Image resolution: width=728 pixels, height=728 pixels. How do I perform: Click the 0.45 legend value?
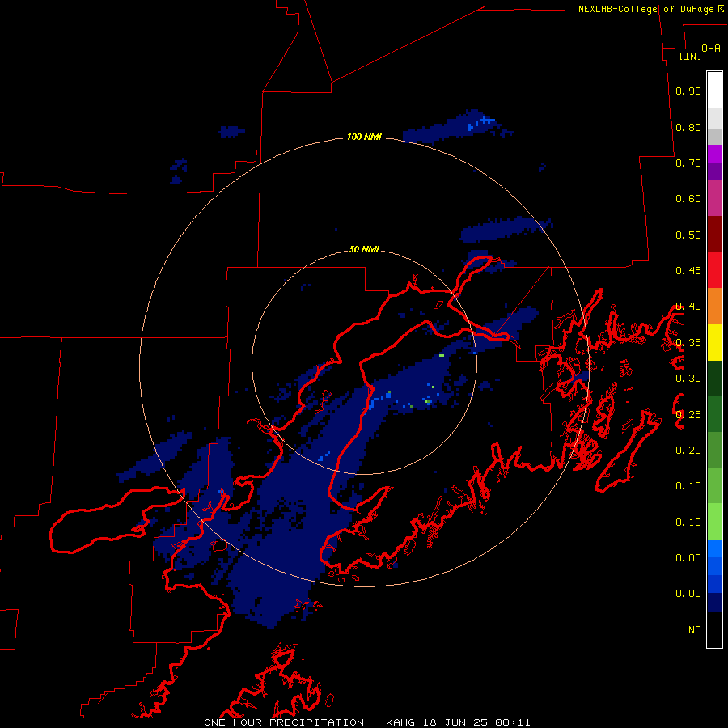688,271
